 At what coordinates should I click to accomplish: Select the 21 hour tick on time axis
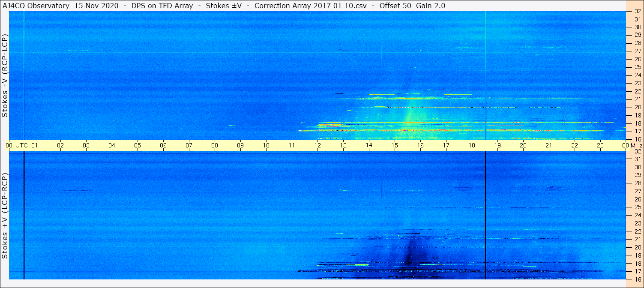click(x=549, y=145)
